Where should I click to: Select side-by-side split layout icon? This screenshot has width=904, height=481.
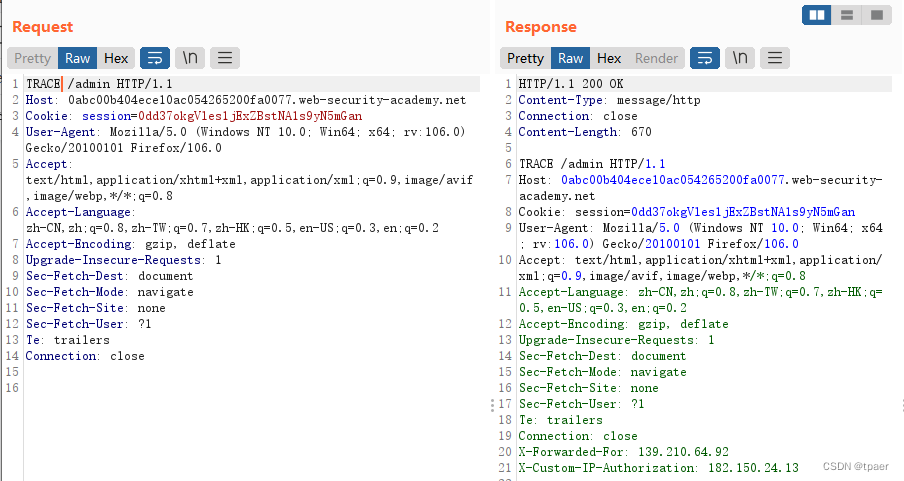(817, 15)
